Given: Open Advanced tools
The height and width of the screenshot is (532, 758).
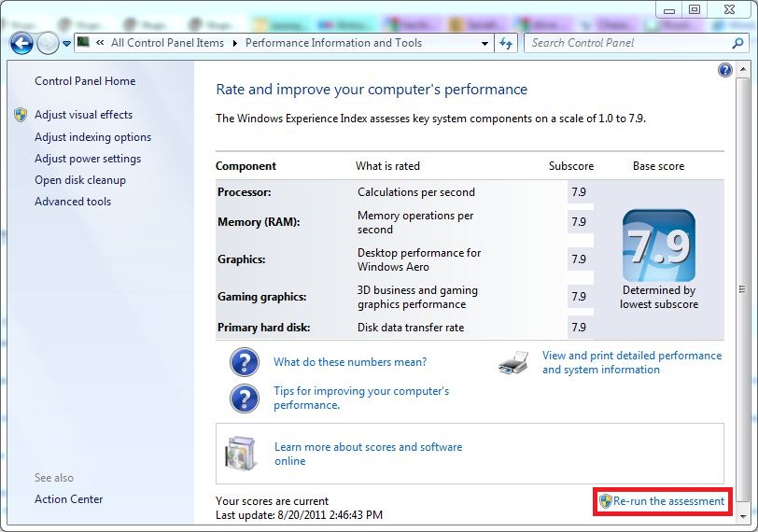Looking at the screenshot, I should click(x=73, y=202).
